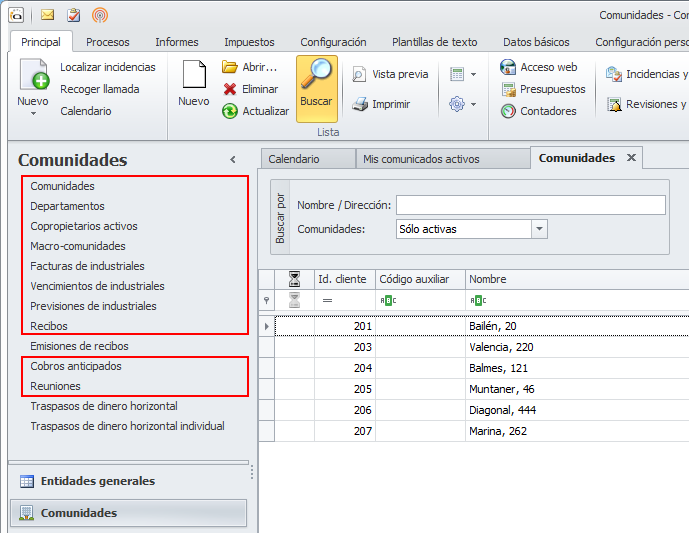Click the navigation pane splitter dots

(252, 473)
